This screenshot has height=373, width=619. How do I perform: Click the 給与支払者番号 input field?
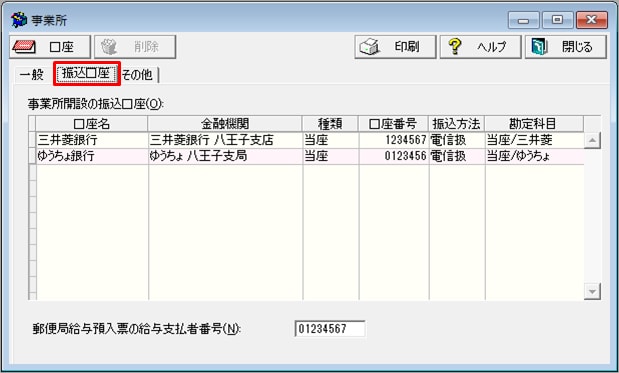tap(330, 329)
